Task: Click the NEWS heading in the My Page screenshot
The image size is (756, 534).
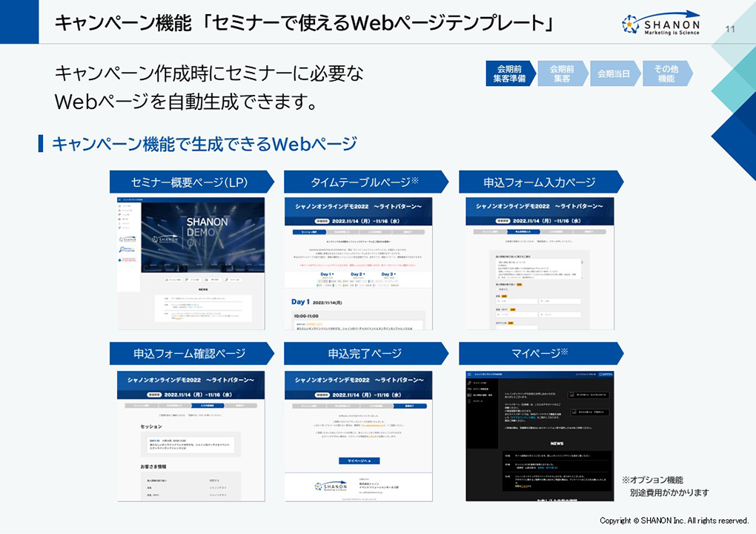Action: point(557,444)
